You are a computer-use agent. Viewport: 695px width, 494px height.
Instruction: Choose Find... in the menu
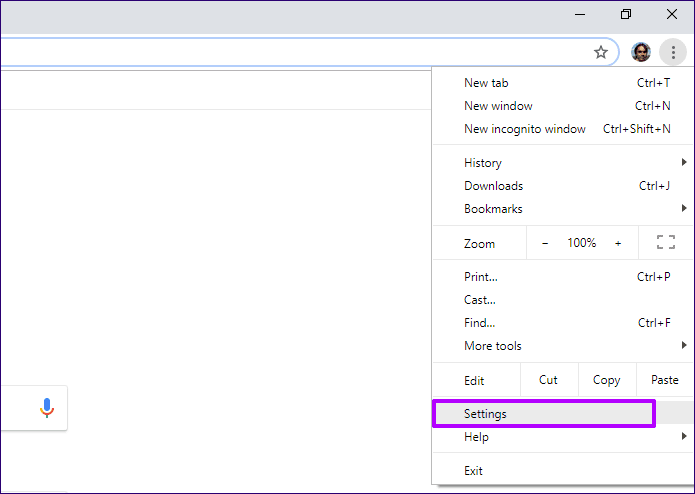click(562, 323)
